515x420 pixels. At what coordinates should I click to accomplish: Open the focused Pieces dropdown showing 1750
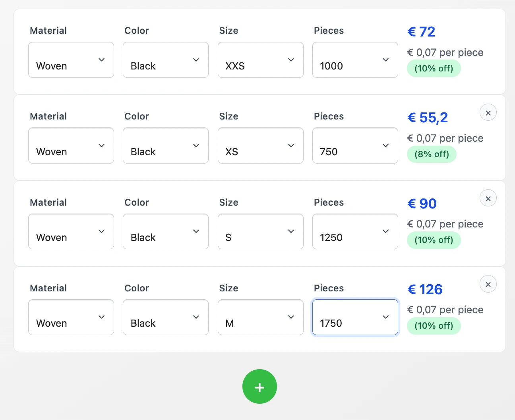click(355, 317)
